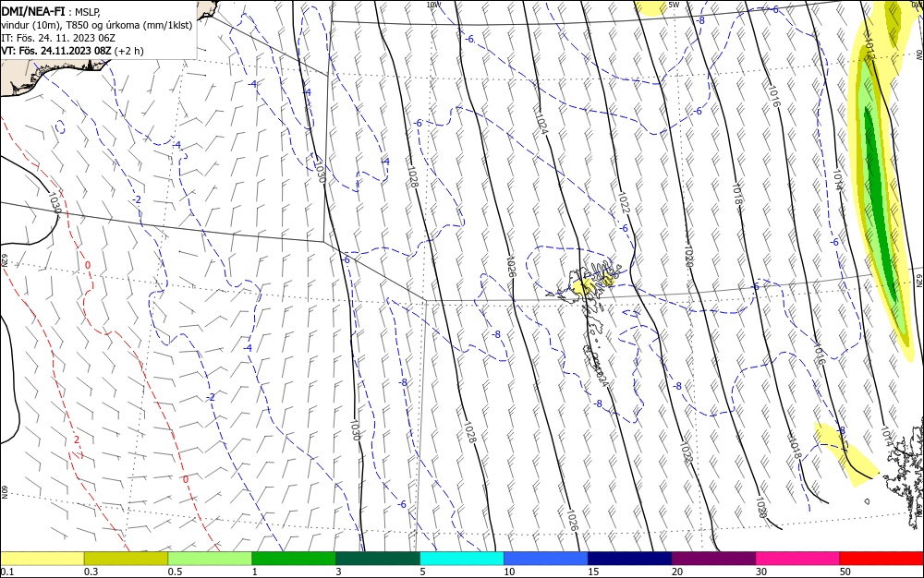Click the yellow 0.1–0.3 legend color segment
Viewport: 924px width, 578px height.
42,559
